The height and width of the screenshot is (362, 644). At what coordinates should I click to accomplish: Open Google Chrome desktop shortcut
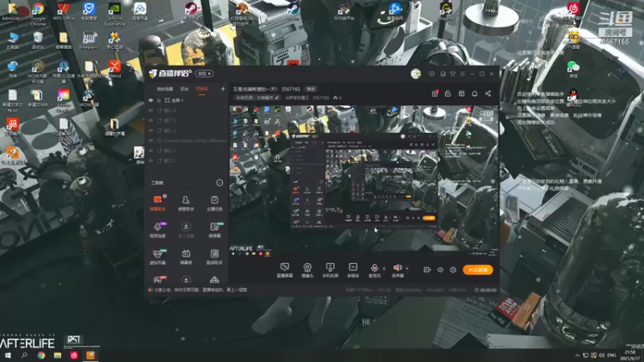(38, 14)
